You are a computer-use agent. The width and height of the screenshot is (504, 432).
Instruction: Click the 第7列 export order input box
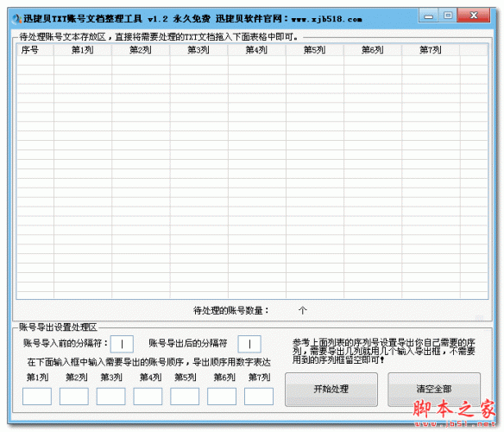coord(259,397)
